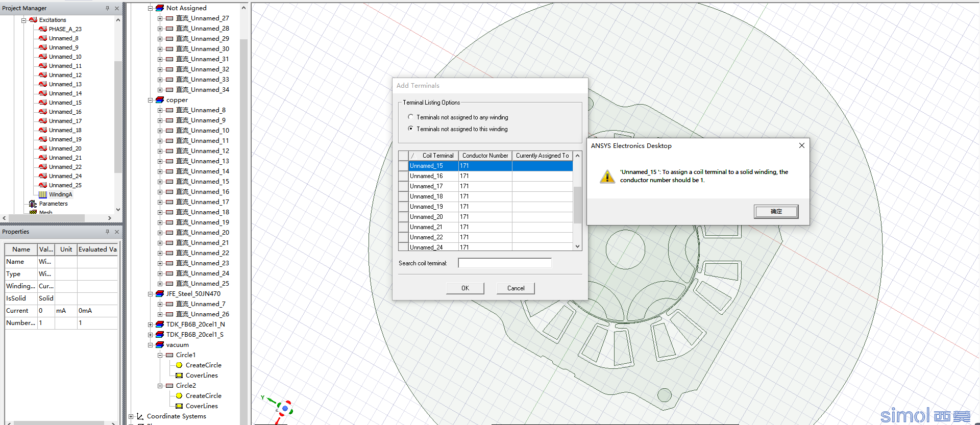Select 直流_Unnamed_26 under JFE_Steel_50JN470
Screen dimensions: 980x425
click(x=203, y=314)
